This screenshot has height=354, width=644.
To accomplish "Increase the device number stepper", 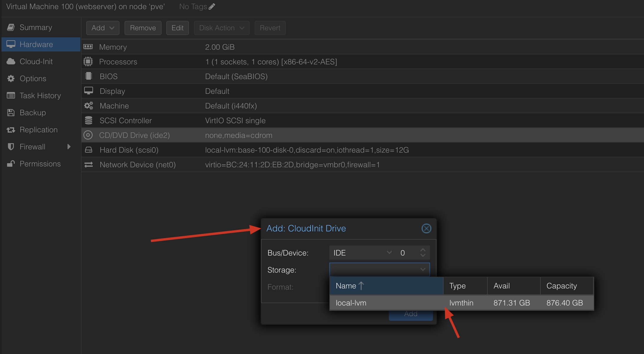I will [423, 250].
